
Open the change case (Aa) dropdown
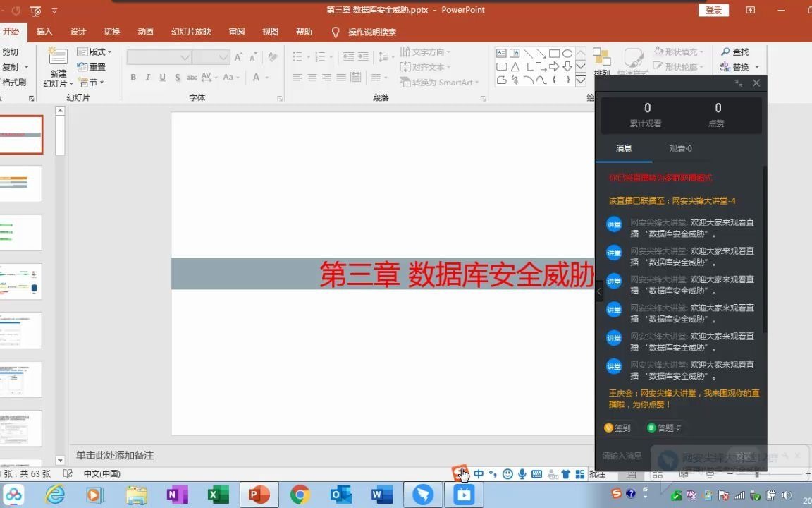tap(233, 78)
